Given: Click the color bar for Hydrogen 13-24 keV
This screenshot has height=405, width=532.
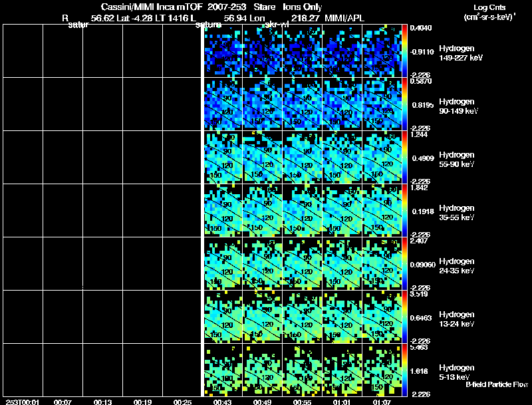Looking at the screenshot, I should pyautogui.click(x=404, y=317).
